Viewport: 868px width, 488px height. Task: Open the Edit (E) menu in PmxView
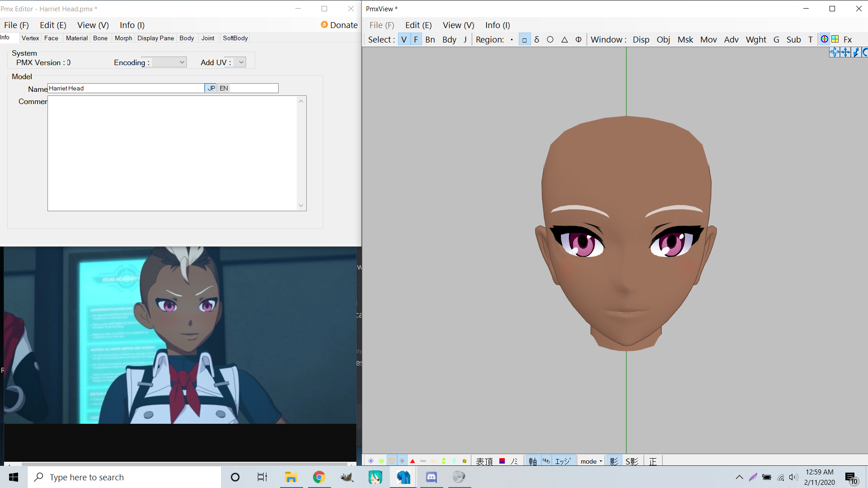(x=418, y=25)
